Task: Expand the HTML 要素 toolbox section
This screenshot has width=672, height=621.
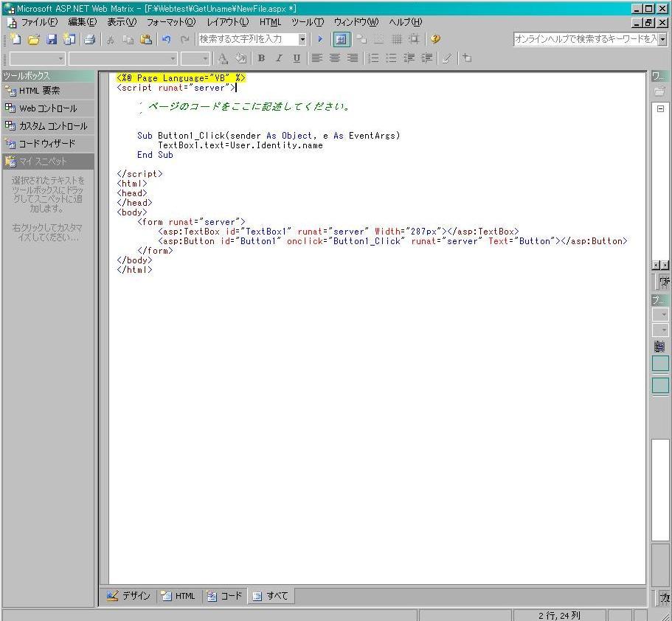Action: (48, 91)
